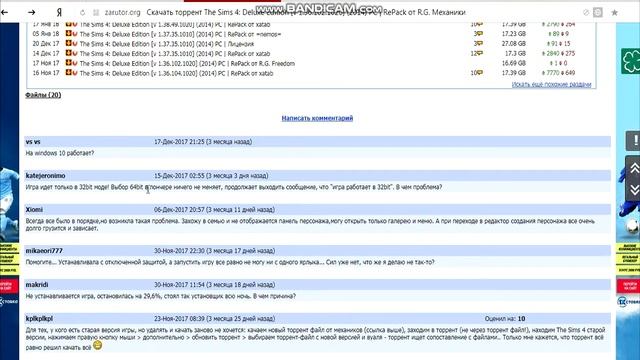Screen dimensions: 640x360
Task: Bookmark the page with the star icon
Action: pos(614,13)
